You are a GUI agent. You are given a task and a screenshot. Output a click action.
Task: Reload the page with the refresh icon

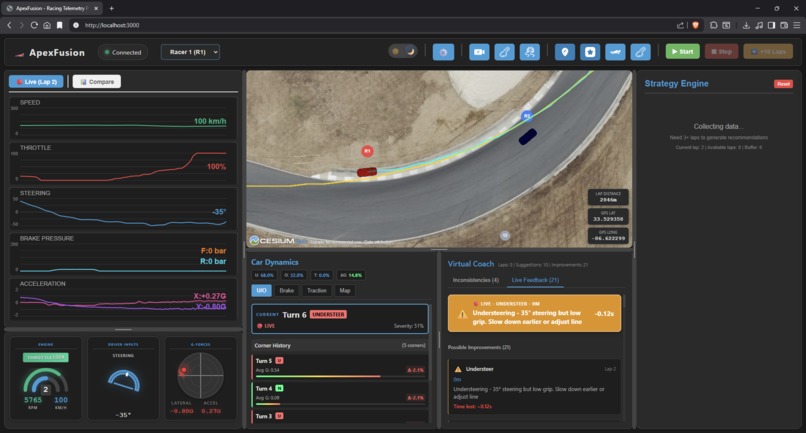coord(34,25)
